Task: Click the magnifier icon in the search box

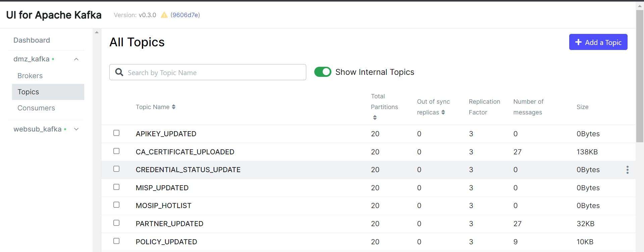Action: point(119,72)
